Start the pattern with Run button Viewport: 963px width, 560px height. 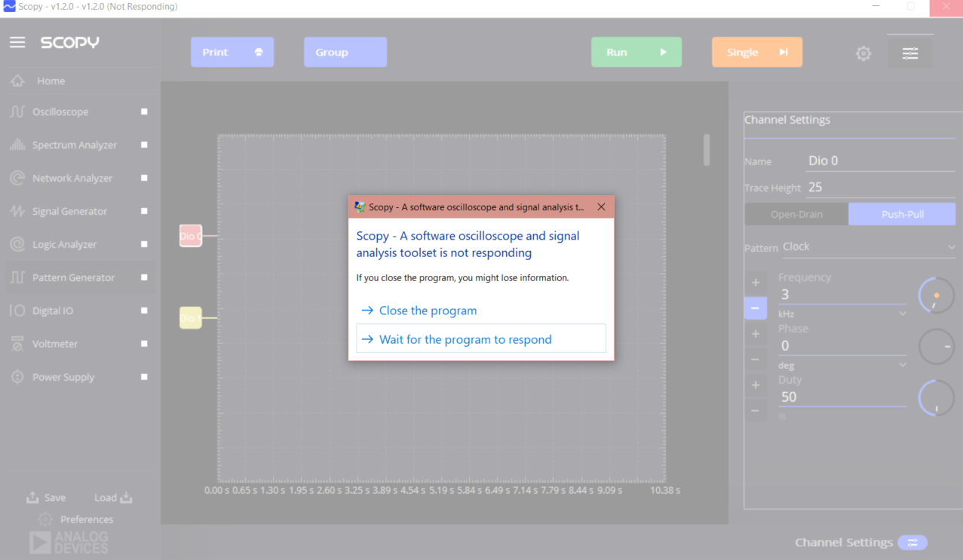pyautogui.click(x=636, y=52)
